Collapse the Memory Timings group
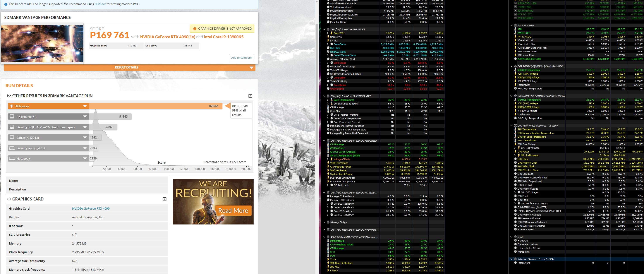Image resolution: width=644 pixels, height=274 pixels. (324, 223)
